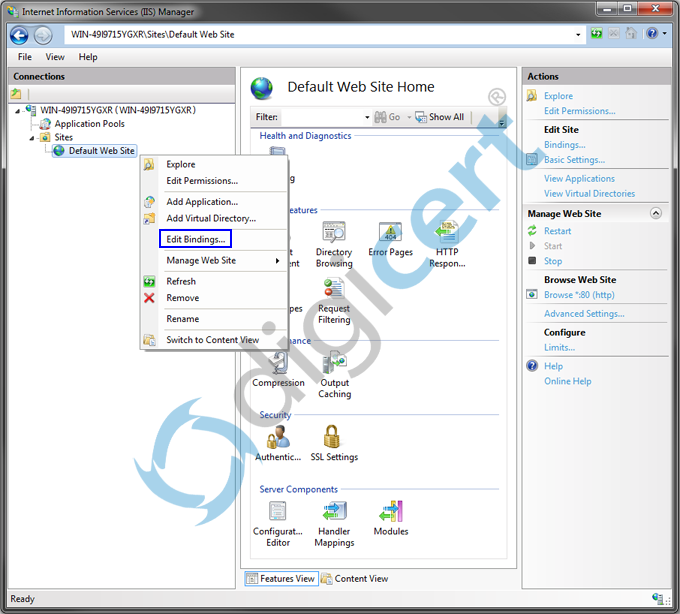
Task: Open the Configuration Editor icon
Action: [x=278, y=511]
